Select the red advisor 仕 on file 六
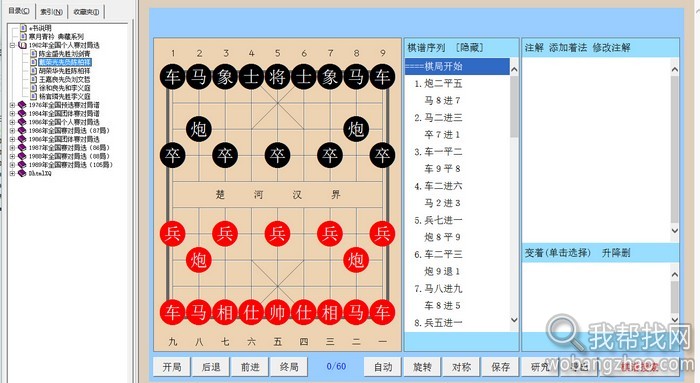 pos(251,312)
